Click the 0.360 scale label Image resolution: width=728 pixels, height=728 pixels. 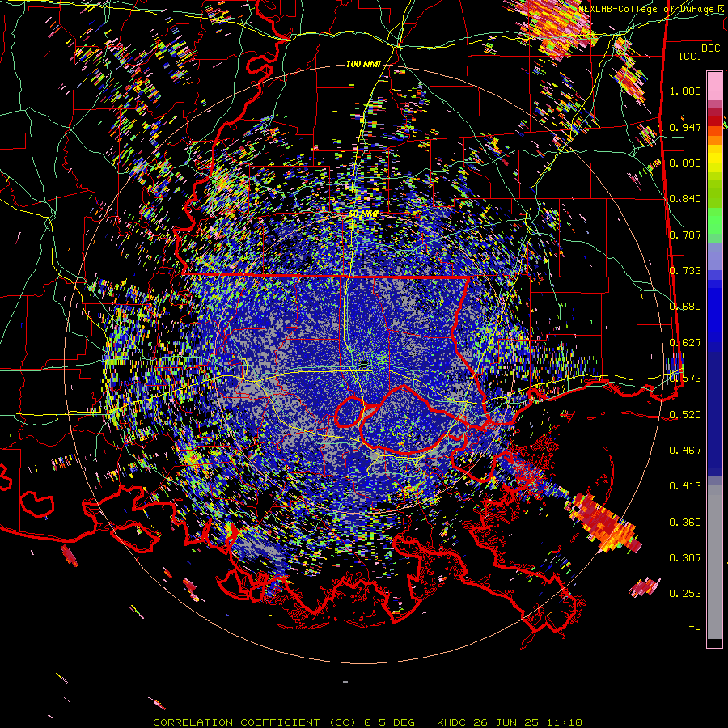coord(685,522)
